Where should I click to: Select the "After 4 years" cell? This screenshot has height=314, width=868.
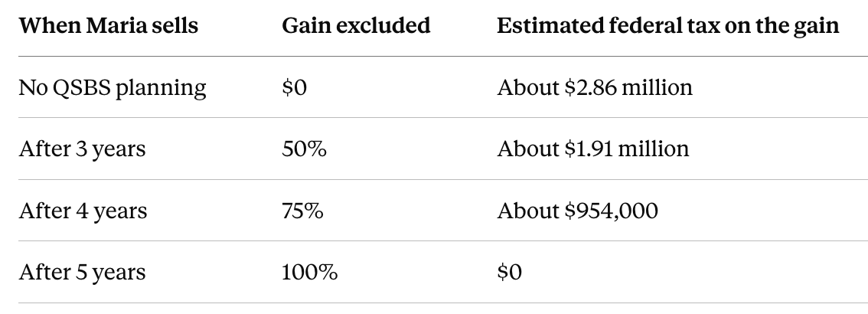click(83, 211)
